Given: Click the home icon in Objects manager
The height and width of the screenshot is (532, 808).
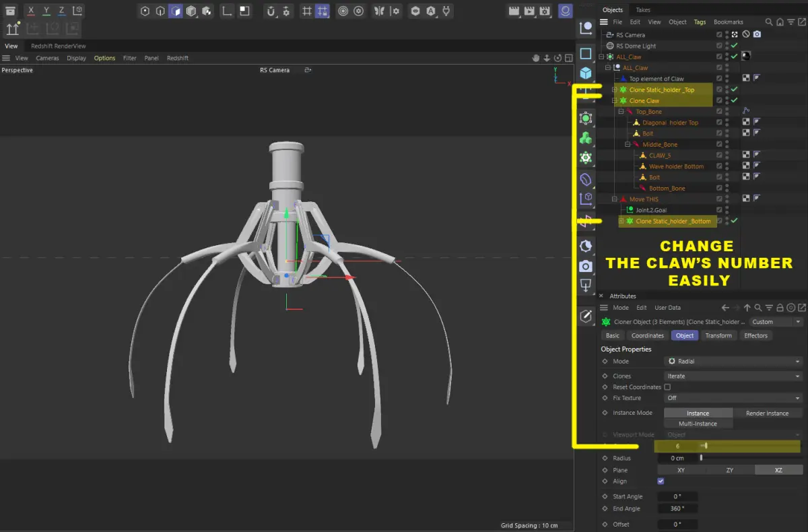Looking at the screenshot, I should pyautogui.click(x=779, y=22).
